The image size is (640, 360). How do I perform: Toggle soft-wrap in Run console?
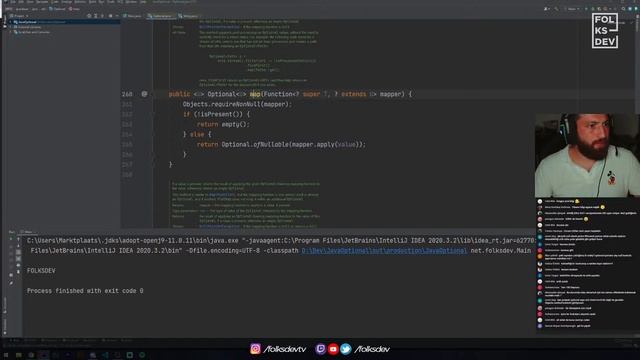click(x=18, y=252)
